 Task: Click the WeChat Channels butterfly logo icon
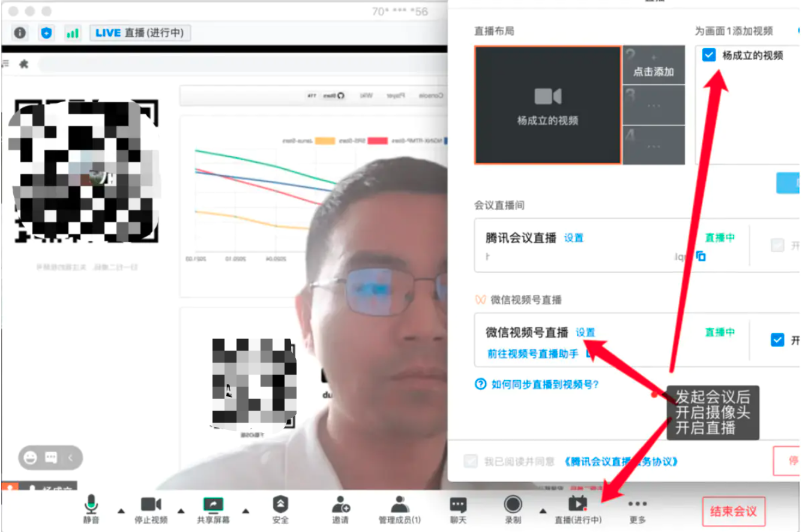coord(480,299)
